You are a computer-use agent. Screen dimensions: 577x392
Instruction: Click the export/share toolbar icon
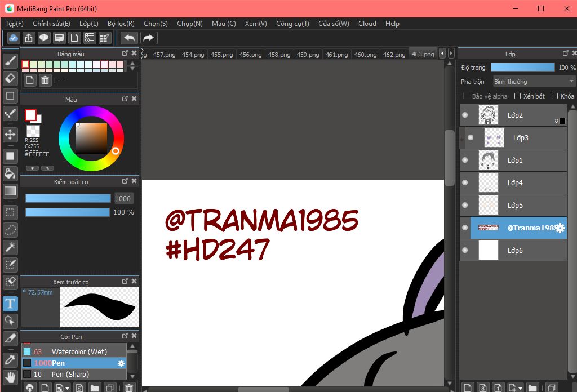tap(29, 38)
